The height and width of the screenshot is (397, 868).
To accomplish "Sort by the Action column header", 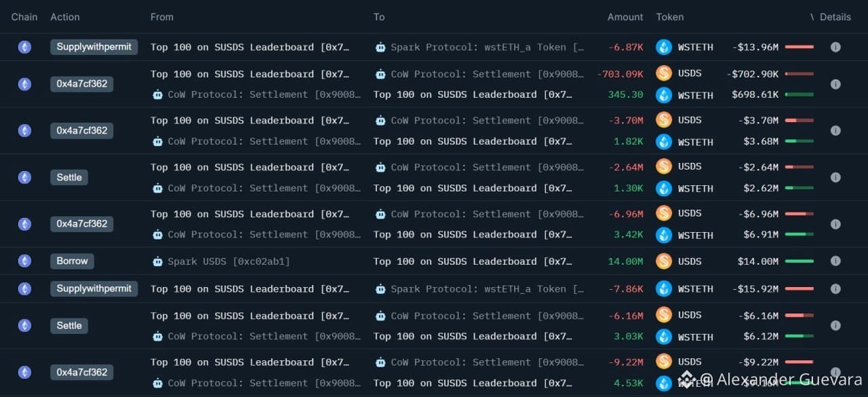I will click(x=65, y=17).
